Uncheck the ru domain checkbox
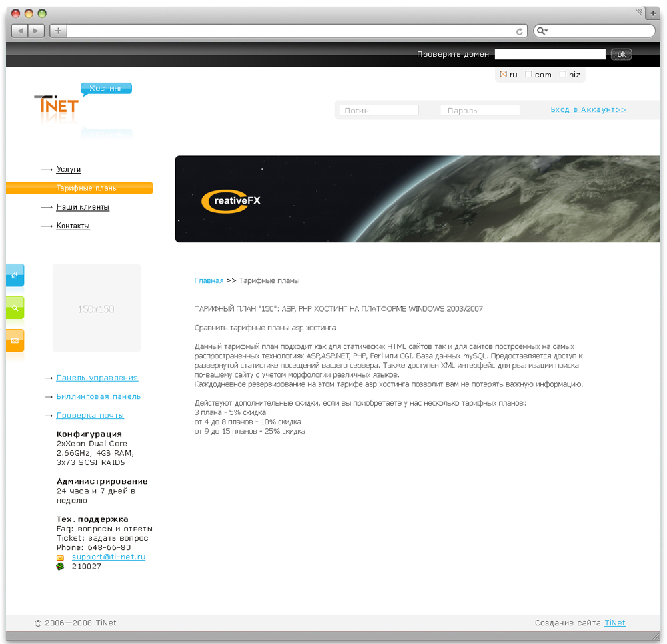 point(504,75)
